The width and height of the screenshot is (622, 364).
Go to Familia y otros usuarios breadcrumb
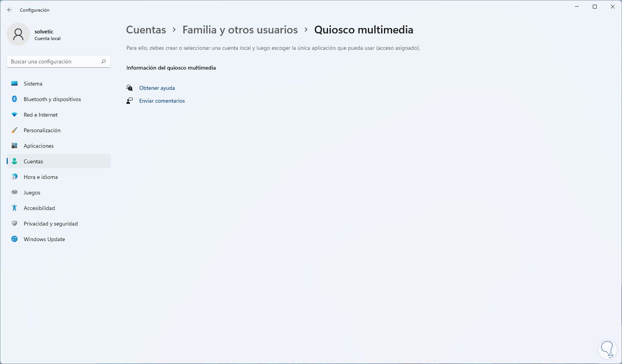point(240,30)
